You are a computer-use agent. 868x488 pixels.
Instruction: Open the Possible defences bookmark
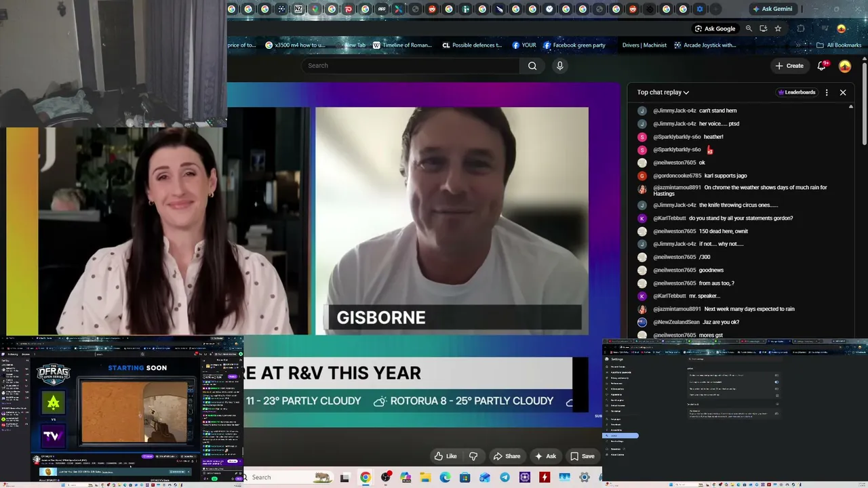pos(472,45)
